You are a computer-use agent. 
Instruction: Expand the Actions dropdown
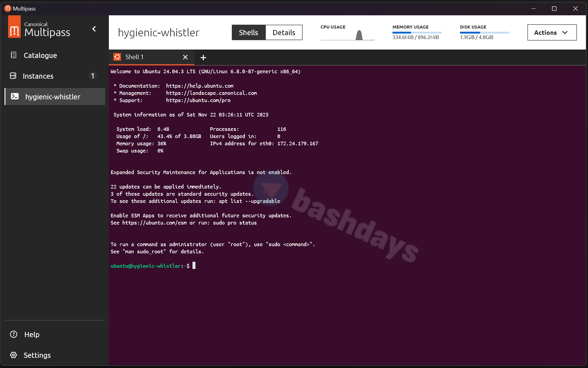tap(551, 32)
